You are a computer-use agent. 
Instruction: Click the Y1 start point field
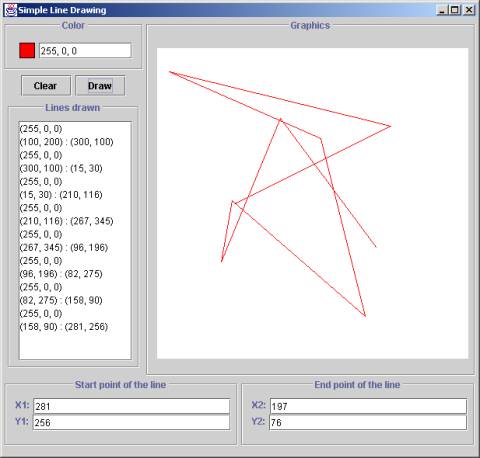point(131,422)
